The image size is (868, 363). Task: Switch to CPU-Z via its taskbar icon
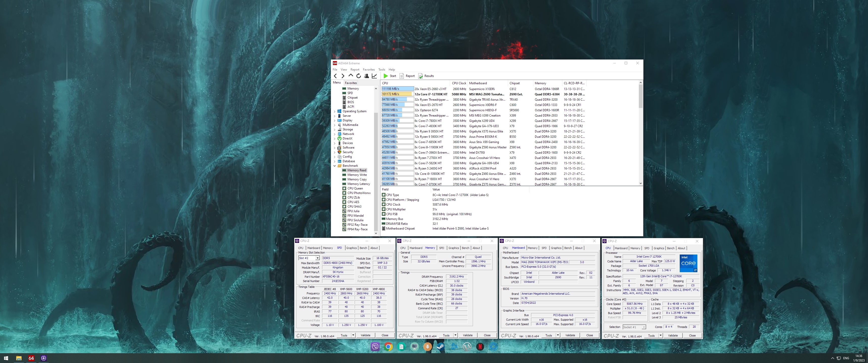[43, 358]
